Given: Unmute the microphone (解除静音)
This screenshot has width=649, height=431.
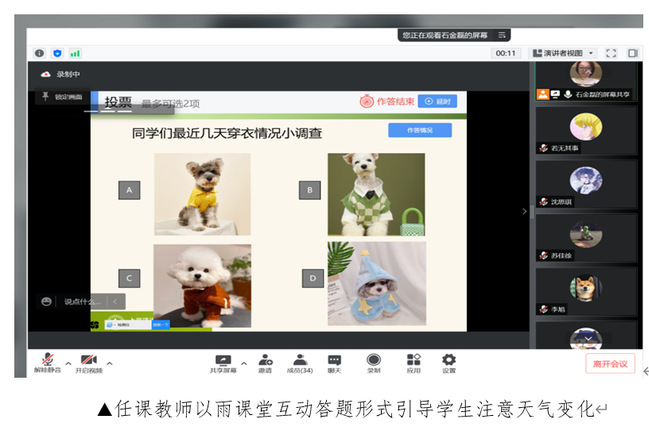Looking at the screenshot, I should coord(46,360).
